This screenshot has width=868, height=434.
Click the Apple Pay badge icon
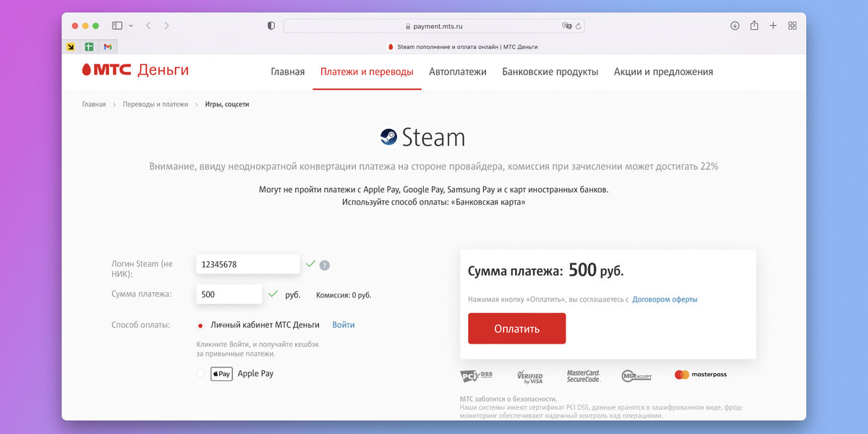point(221,373)
